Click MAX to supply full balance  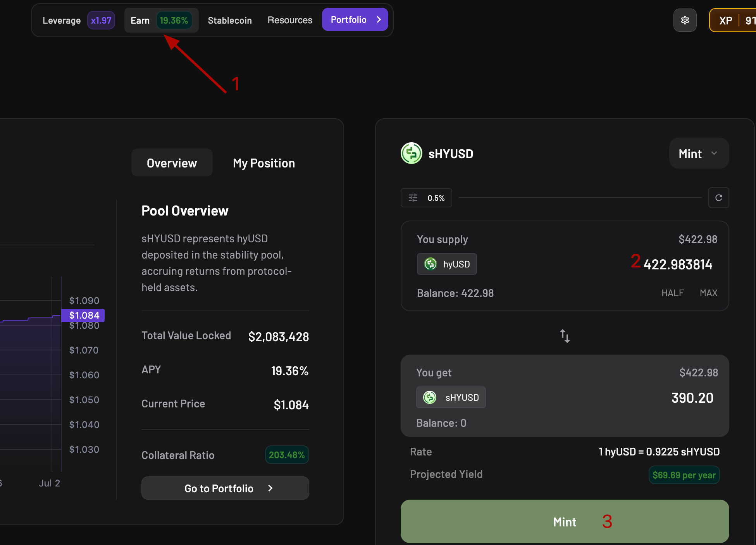pos(708,293)
